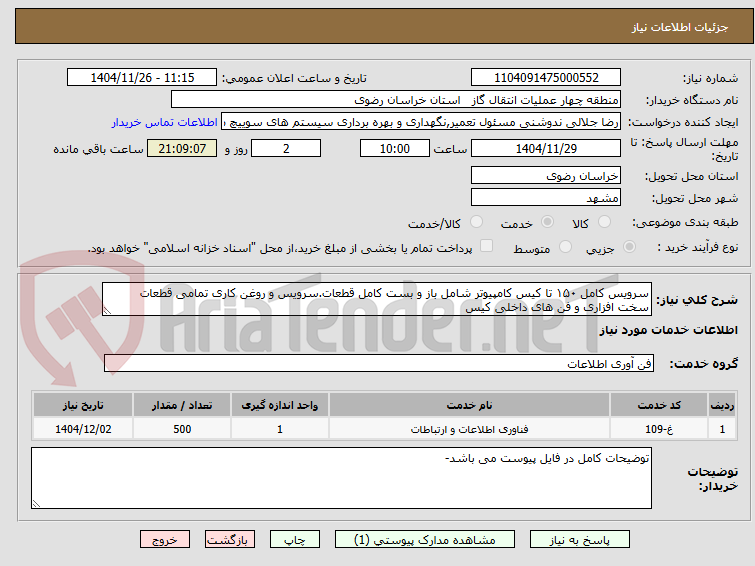
Task: Click the cell فناوری اطلاعات و ارتباطات
Action: pos(469,429)
